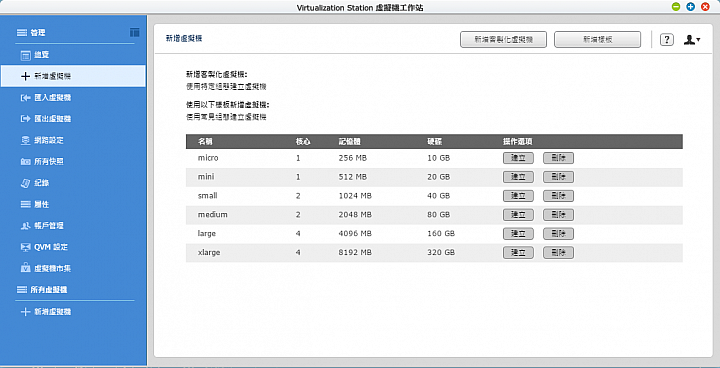The image size is (720, 368).
Task: Minimize window with green button
Action: [676, 6]
